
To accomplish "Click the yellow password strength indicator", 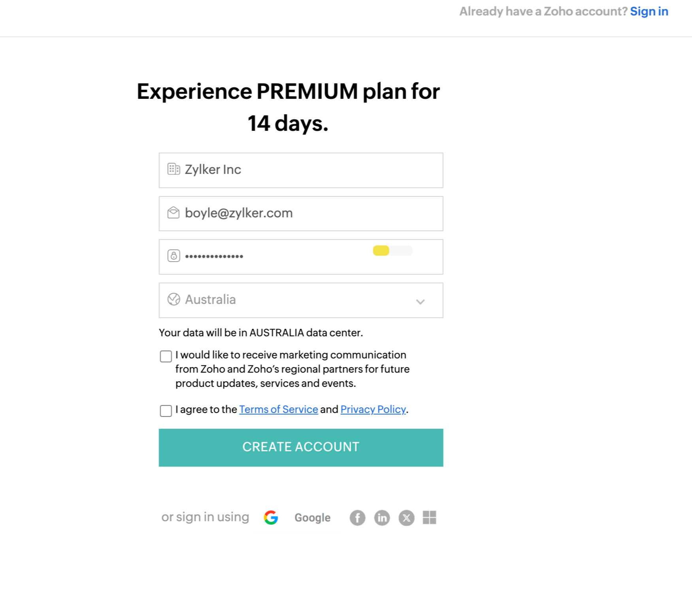I will pos(381,251).
